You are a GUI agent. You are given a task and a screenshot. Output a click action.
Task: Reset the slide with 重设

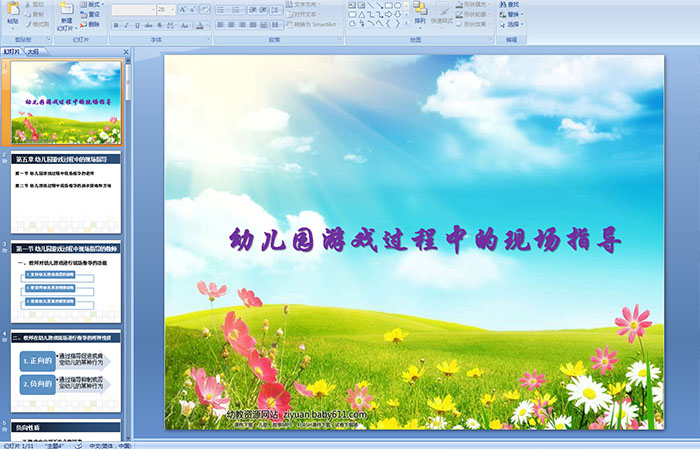click(90, 14)
